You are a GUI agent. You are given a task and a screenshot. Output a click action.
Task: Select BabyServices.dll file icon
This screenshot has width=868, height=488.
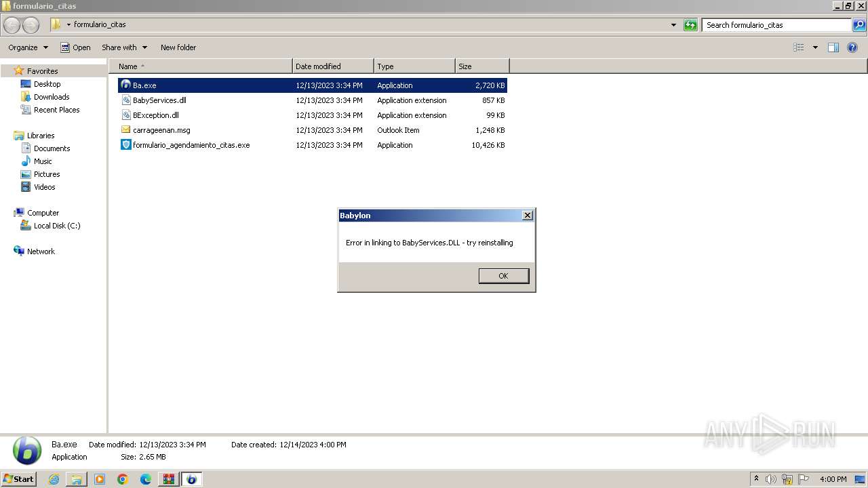click(x=126, y=100)
